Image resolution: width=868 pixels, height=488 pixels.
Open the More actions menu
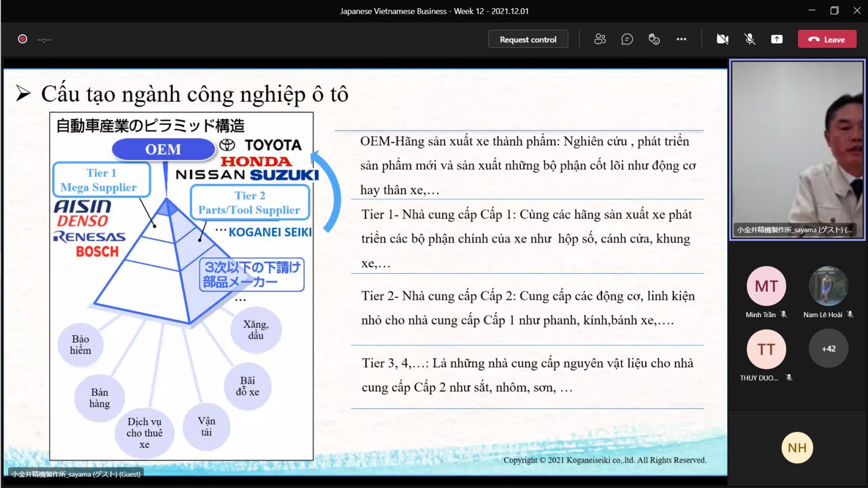(681, 39)
